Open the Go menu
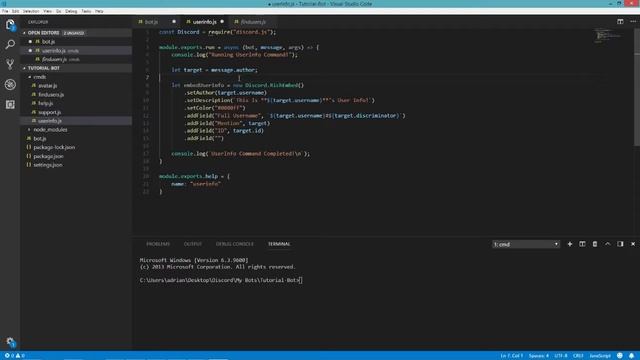The height and width of the screenshot is (360, 640). coord(59,11)
